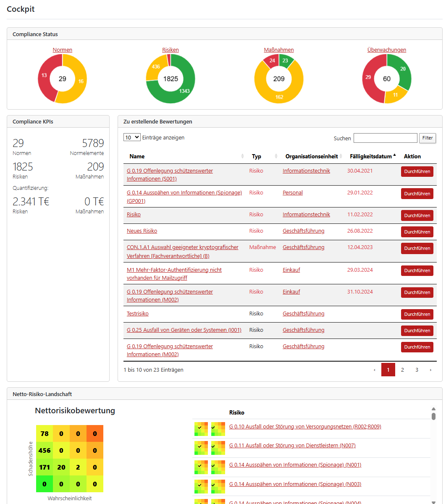Screen dimensions: 446x504
Task: Open the Überwachungen chart link
Action: pyautogui.click(x=387, y=50)
